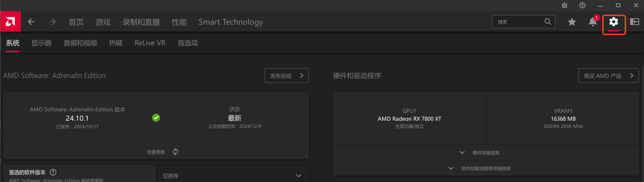Expand 硬件详细信息 section
Screen dimensions: 644x182
[x=486, y=152]
